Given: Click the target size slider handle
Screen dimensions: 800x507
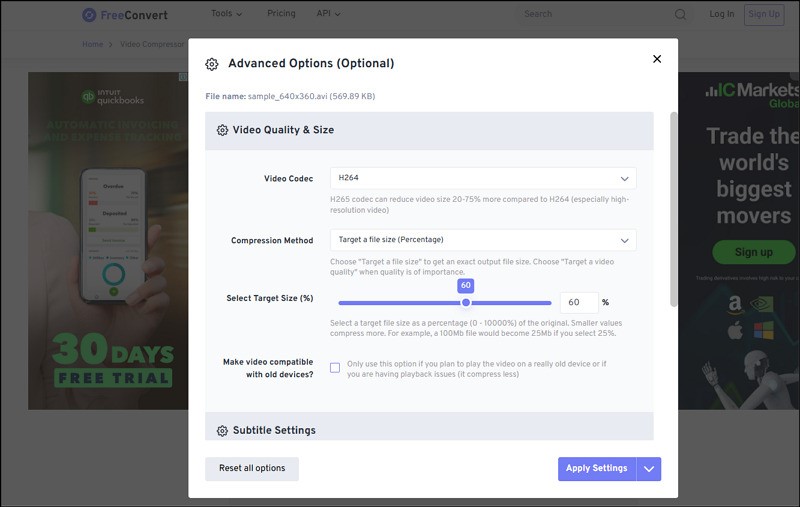Looking at the screenshot, I should (466, 302).
